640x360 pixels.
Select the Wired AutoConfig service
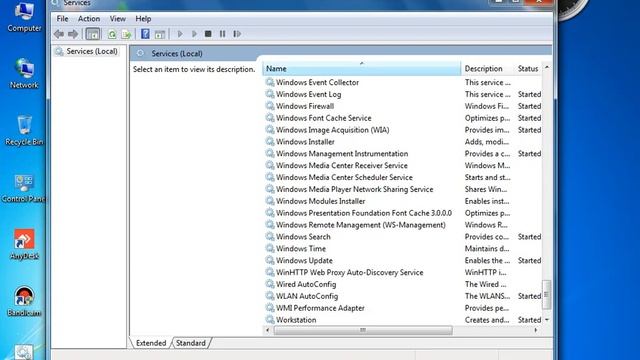306,284
